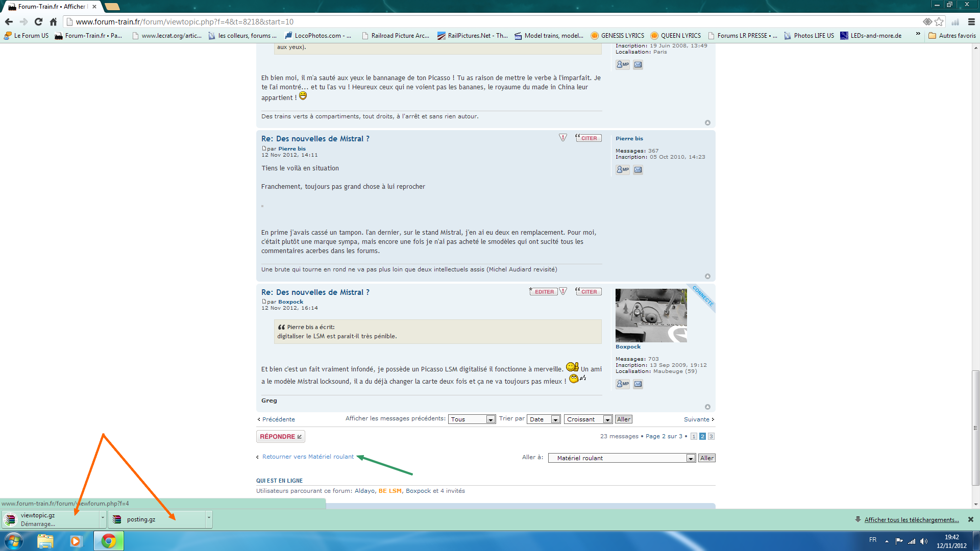Open QUEEN LYRICS bookmark
The height and width of the screenshot is (551, 980).
(676, 36)
